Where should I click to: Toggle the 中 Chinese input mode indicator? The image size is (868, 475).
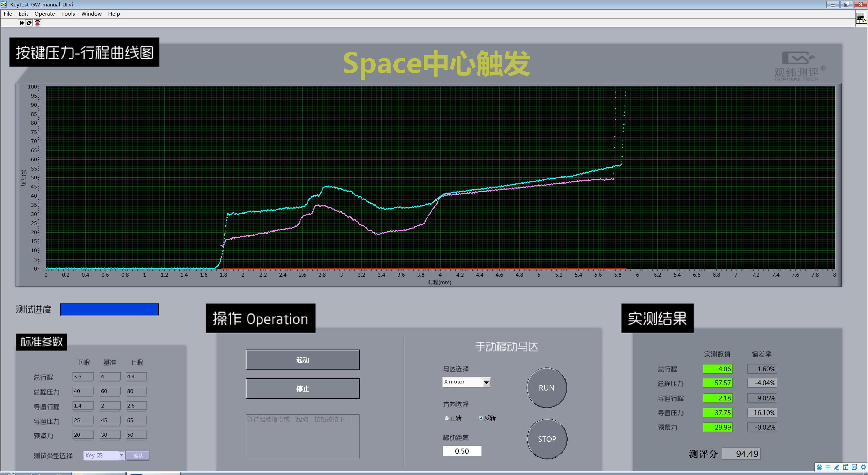click(x=828, y=467)
